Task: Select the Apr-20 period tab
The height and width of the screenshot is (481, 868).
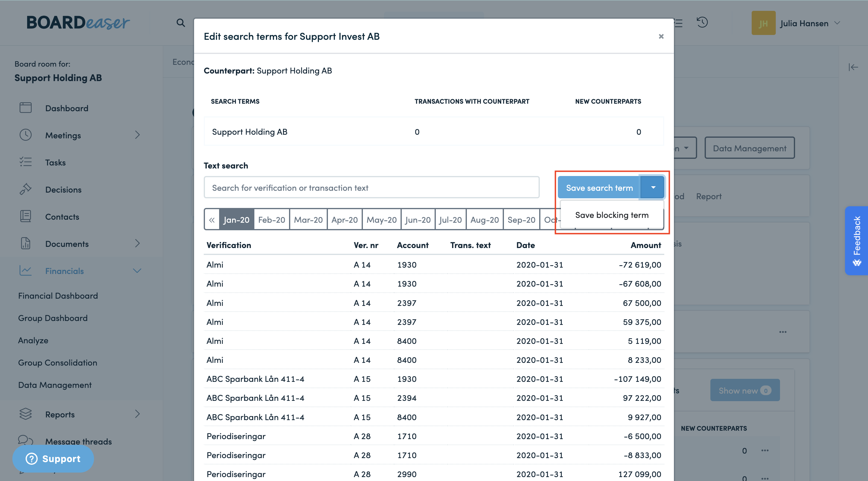Action: click(x=344, y=220)
